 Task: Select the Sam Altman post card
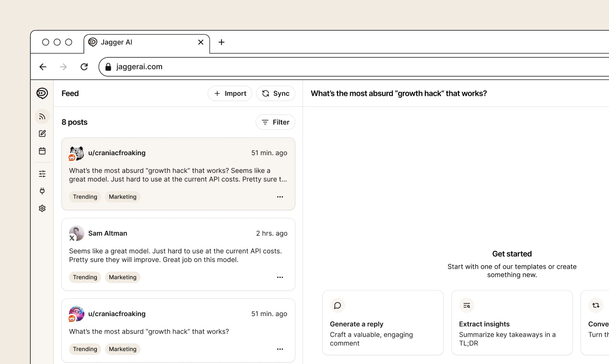(178, 254)
